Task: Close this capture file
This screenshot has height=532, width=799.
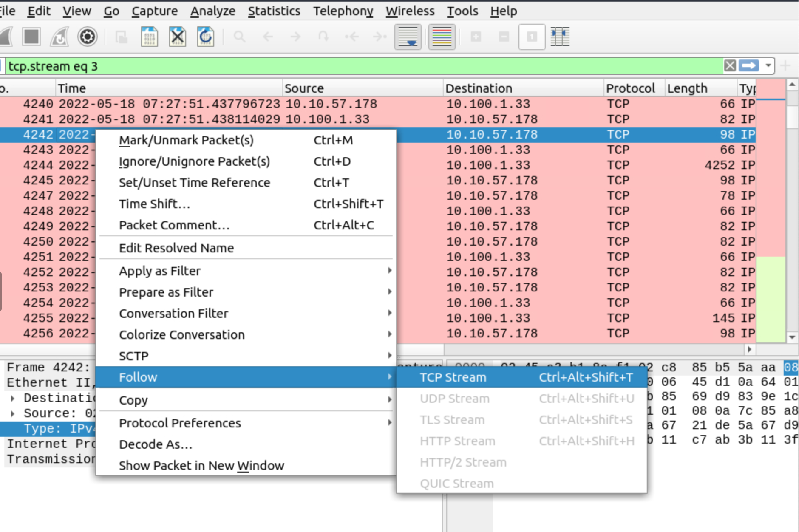Action: (x=178, y=37)
